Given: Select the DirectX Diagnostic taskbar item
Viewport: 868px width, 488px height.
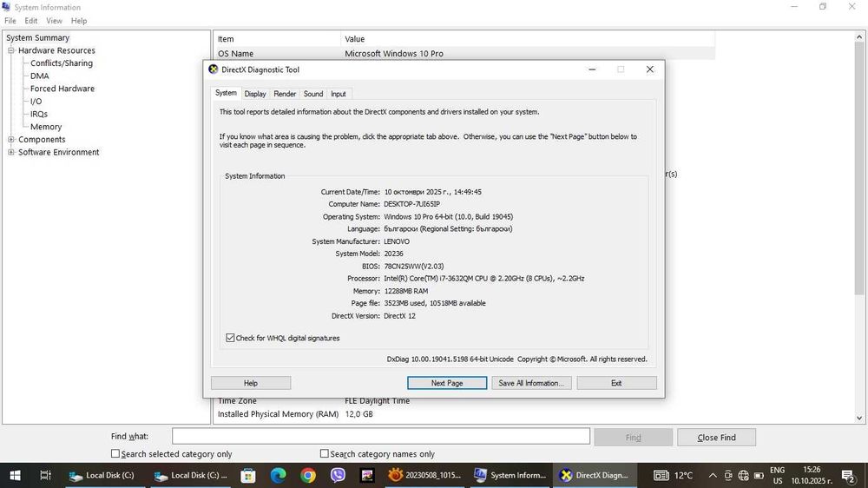Looking at the screenshot, I should pyautogui.click(x=595, y=475).
